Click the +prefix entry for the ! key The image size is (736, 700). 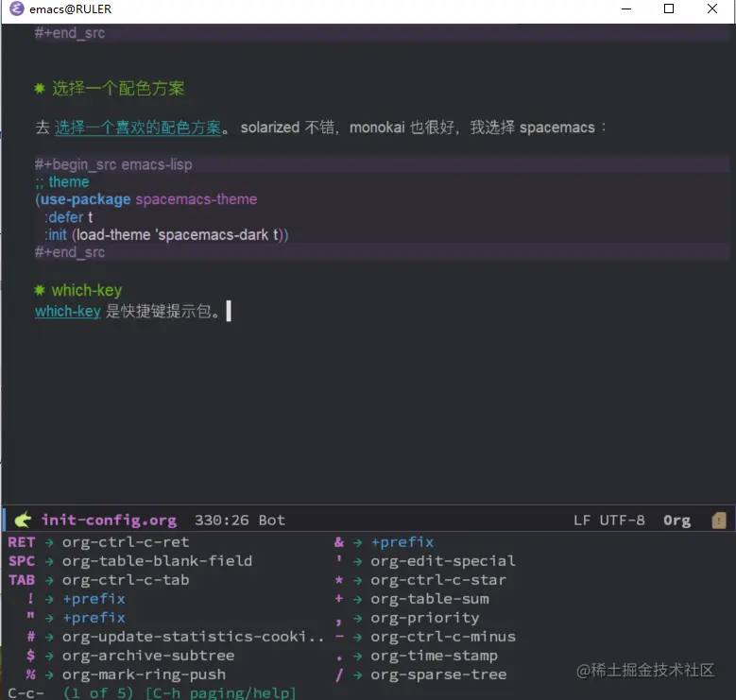tap(94, 599)
